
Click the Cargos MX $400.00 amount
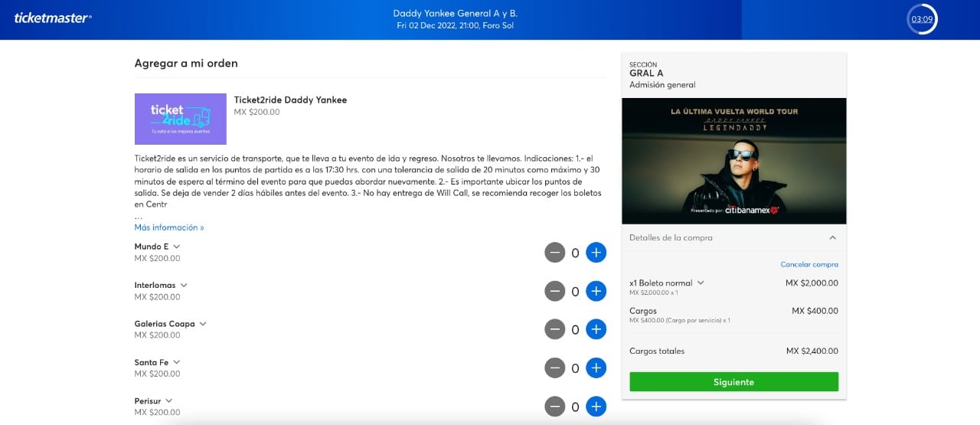[x=815, y=311]
